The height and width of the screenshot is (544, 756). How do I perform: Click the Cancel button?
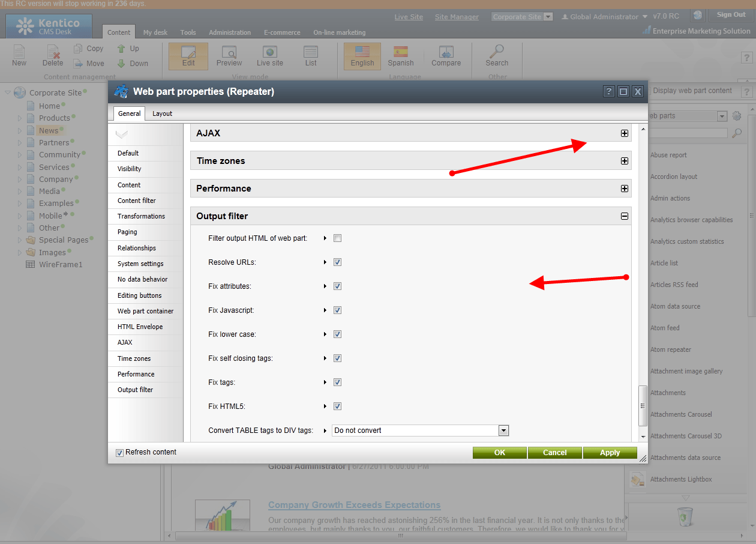pos(555,453)
